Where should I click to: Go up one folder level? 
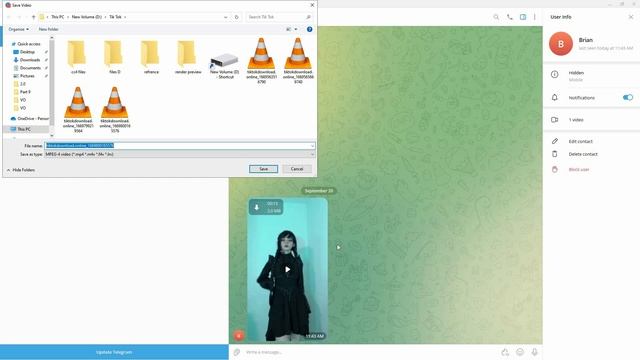pyautogui.click(x=33, y=17)
